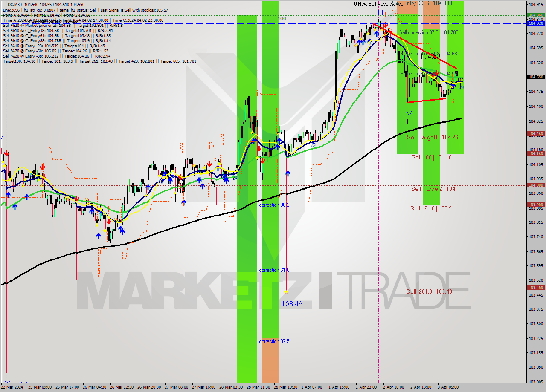The width and height of the screenshot is (546, 392).
Task: Click the '25 Mar 09:00' time axis label
Action: tap(40, 387)
